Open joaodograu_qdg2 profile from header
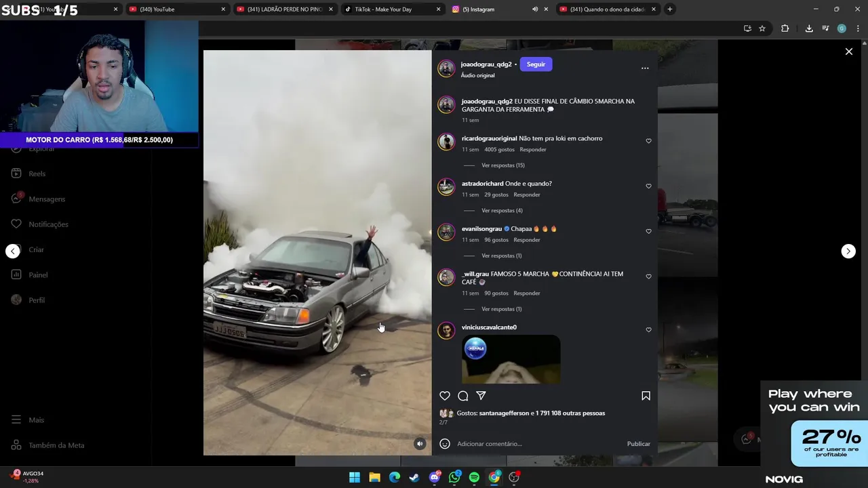 coord(486,64)
